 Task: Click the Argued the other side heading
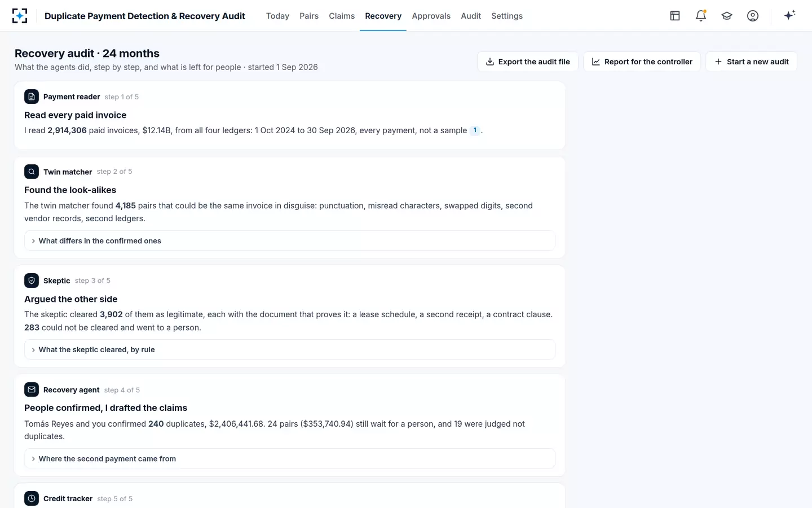[71, 299]
